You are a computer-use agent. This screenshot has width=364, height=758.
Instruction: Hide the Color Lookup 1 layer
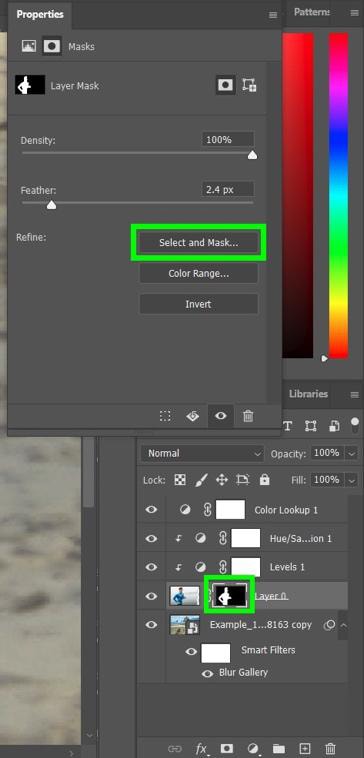[151, 510]
